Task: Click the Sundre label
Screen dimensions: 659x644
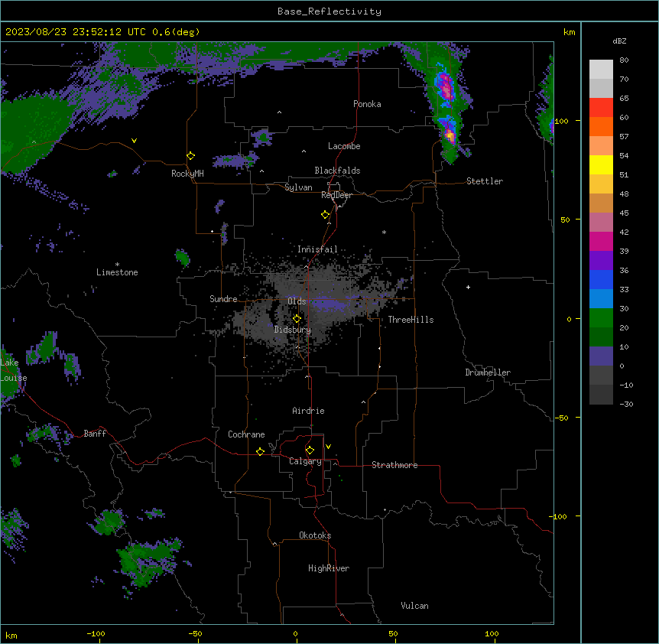Action: (223, 299)
